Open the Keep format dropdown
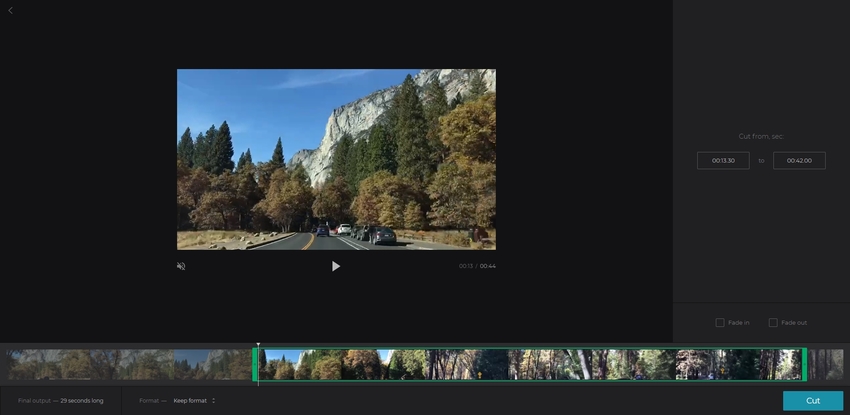Viewport: 850px width, 415px height. (x=190, y=400)
